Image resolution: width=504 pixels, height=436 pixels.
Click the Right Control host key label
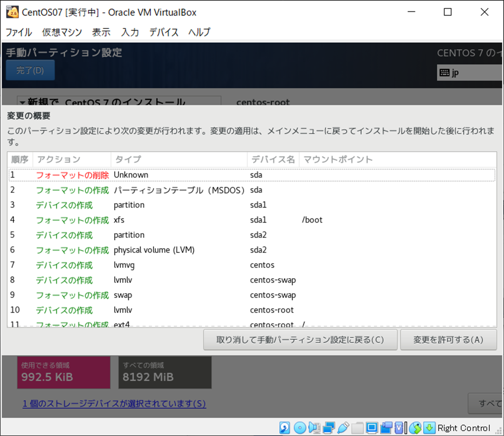[464, 428]
